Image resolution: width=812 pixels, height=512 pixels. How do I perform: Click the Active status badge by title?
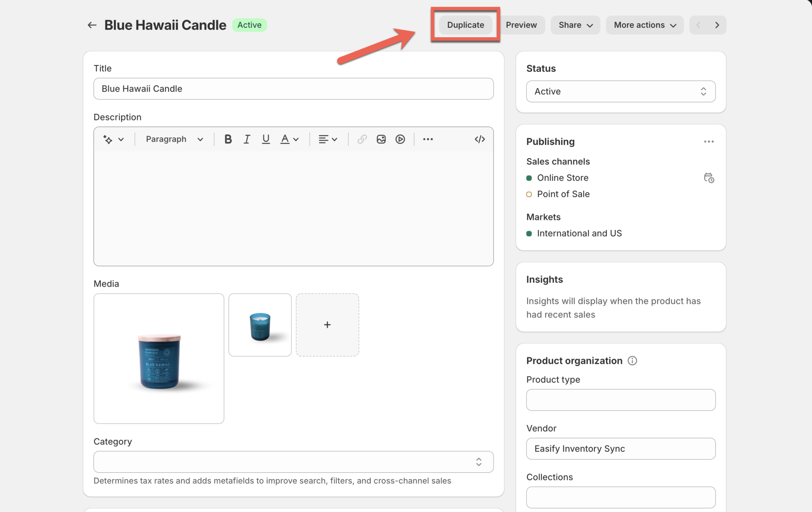249,25
